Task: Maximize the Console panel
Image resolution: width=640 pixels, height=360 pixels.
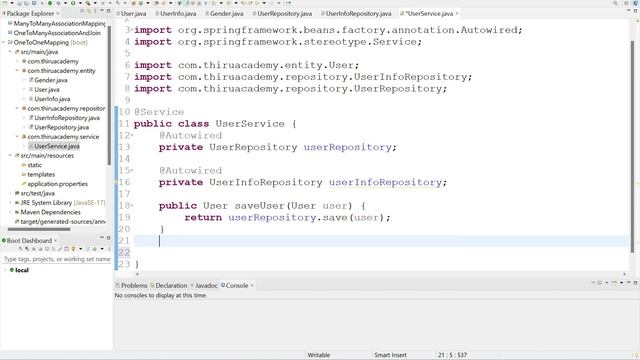Action: tap(636, 283)
